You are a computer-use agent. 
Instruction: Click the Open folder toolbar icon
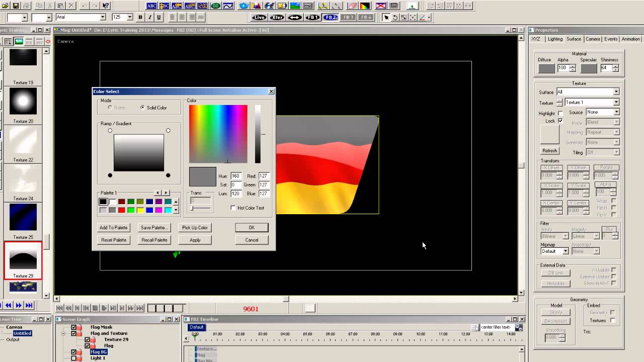(5, 6)
